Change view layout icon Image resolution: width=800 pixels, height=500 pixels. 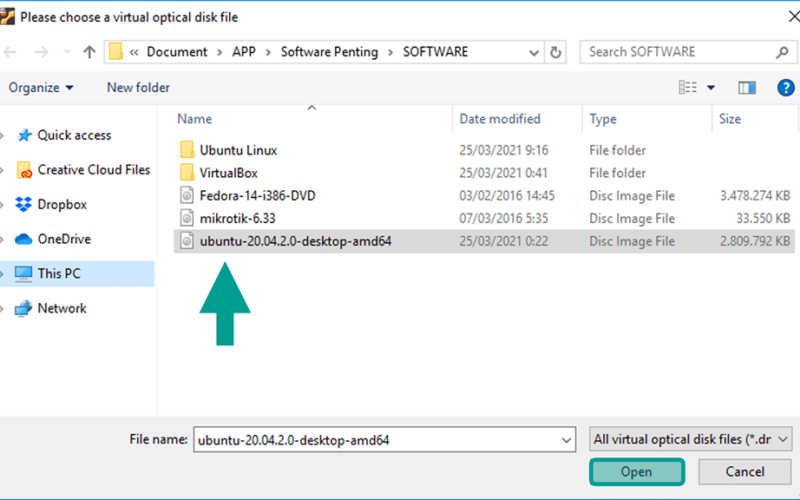coord(687,88)
